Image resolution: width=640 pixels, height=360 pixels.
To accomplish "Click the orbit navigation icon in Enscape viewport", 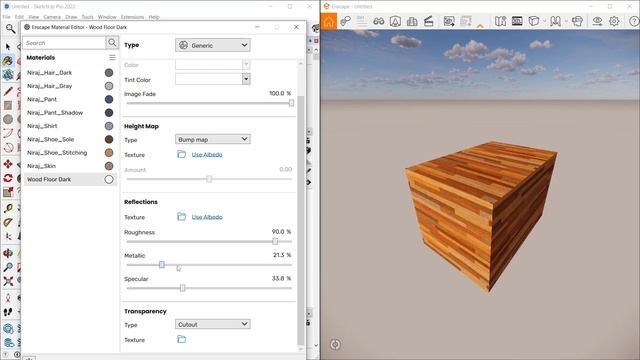I will tap(335, 344).
